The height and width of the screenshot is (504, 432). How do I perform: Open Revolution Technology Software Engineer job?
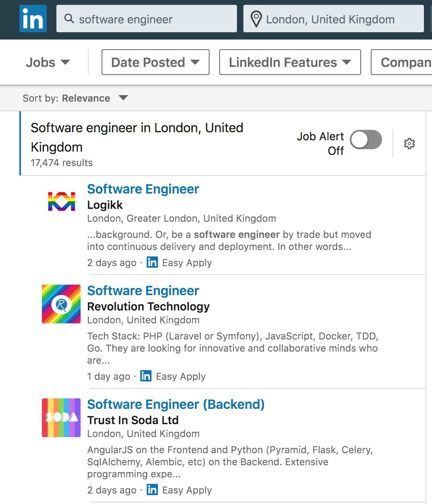[143, 291]
